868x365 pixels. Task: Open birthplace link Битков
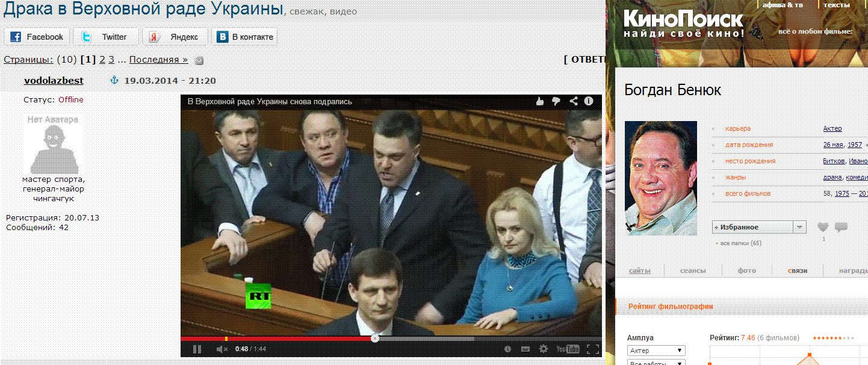(x=834, y=161)
